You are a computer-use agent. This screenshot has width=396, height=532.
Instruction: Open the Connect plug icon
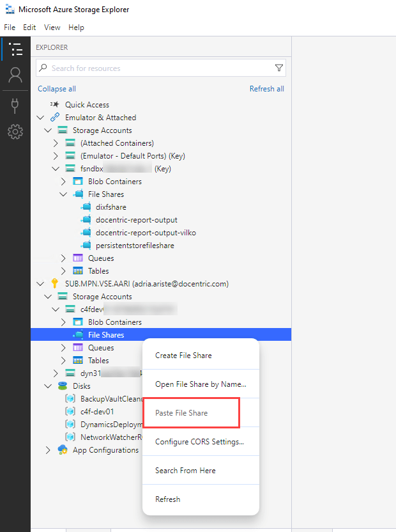tap(15, 106)
